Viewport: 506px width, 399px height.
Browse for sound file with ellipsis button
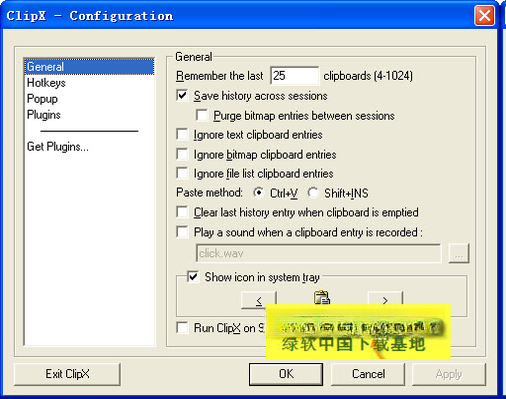(459, 253)
